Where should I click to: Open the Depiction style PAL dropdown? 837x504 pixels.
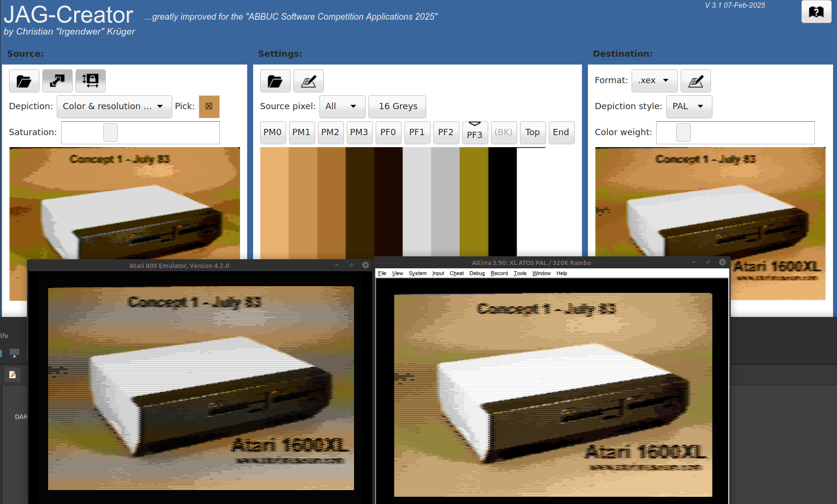(688, 106)
